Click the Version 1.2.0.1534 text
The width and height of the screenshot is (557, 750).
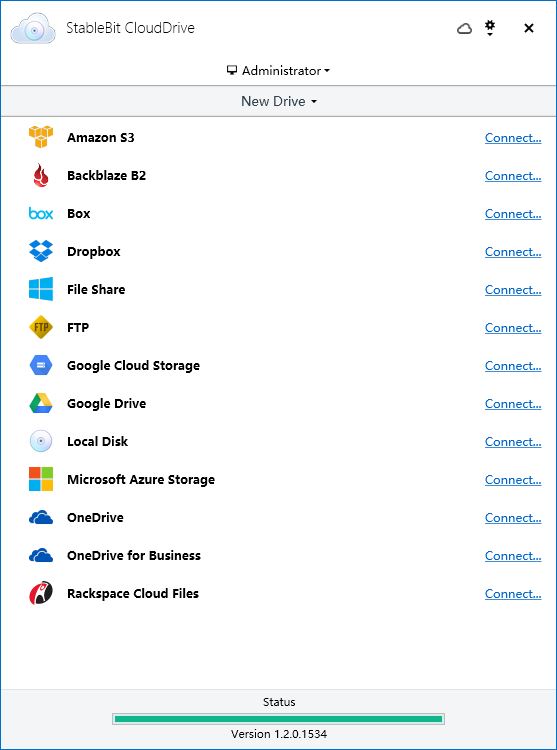pyautogui.click(x=279, y=734)
